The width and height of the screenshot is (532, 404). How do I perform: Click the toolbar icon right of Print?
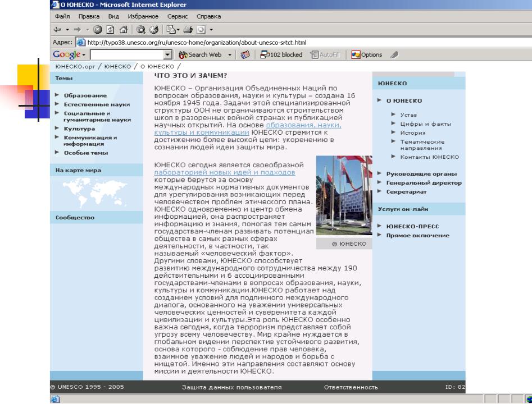pyautogui.click(x=201, y=30)
